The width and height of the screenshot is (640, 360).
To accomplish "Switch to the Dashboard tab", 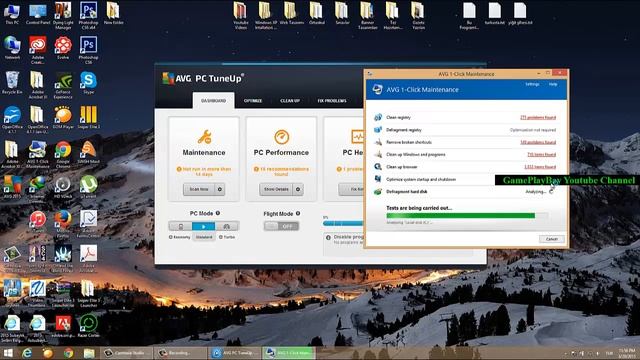I will point(213,100).
